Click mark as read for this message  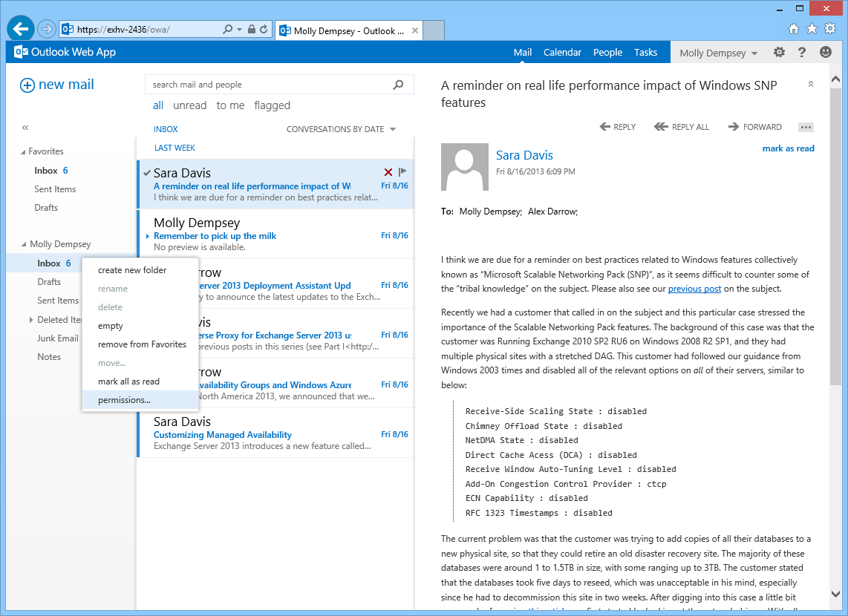point(788,148)
